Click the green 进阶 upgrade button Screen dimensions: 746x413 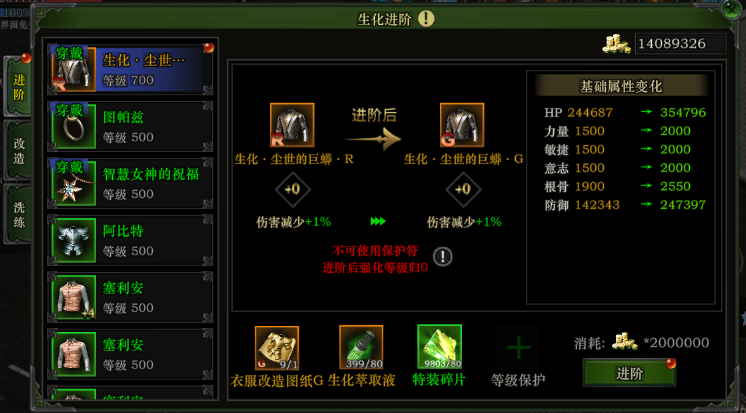click(629, 374)
